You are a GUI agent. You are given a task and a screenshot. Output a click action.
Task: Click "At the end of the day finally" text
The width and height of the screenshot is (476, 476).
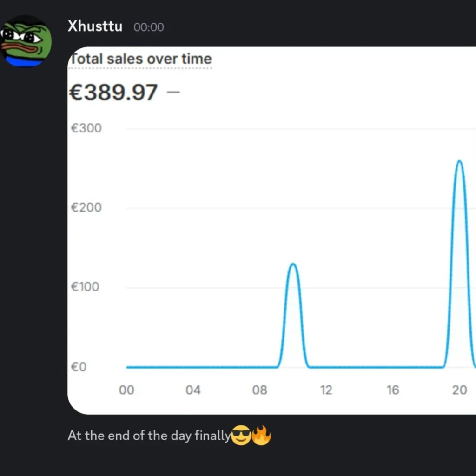click(149, 436)
